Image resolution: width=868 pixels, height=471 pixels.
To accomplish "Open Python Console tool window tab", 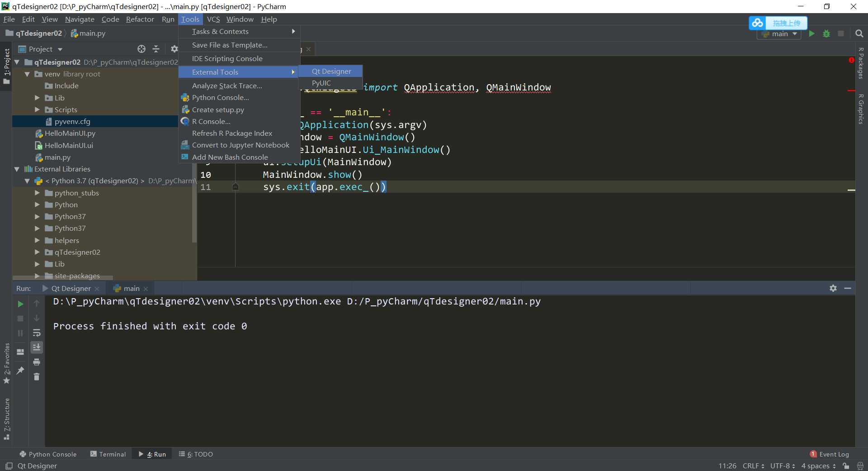I will [x=48, y=454].
